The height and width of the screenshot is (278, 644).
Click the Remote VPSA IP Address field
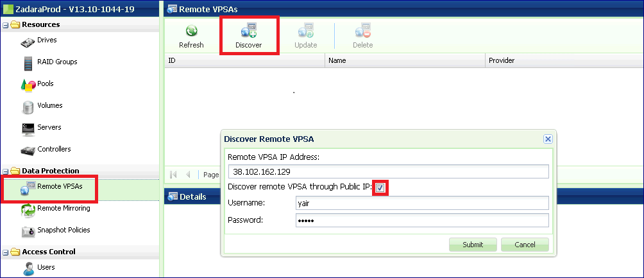[x=389, y=171]
